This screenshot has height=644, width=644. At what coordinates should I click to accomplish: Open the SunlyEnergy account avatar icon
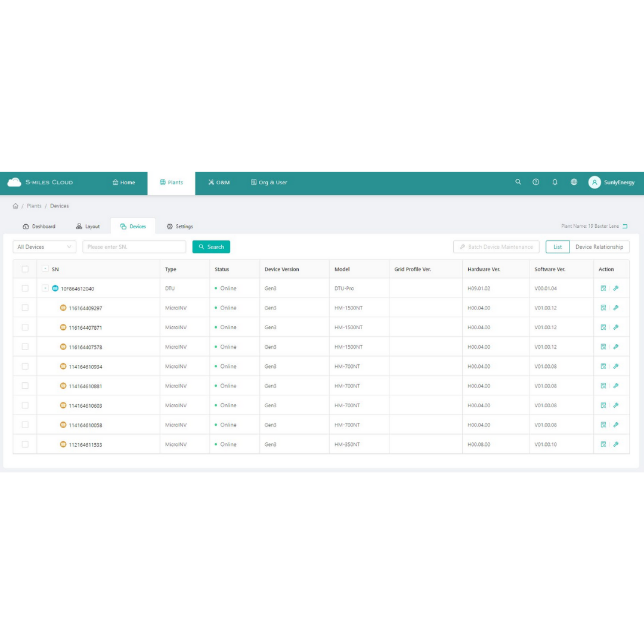pos(595,182)
